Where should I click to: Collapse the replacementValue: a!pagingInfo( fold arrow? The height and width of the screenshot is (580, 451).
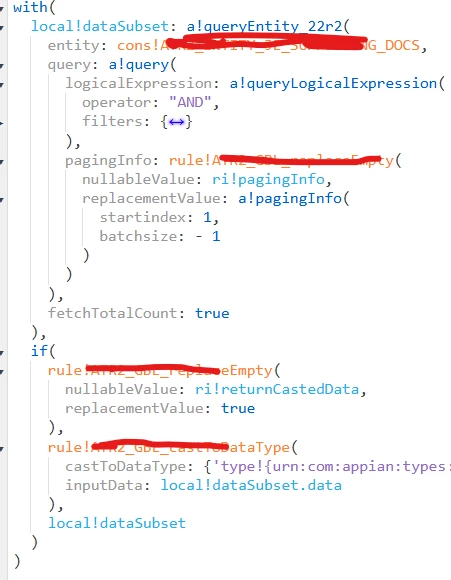pos(2,200)
